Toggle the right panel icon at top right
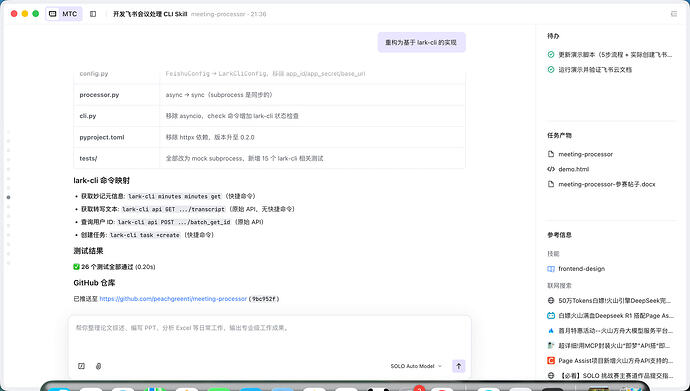The width and height of the screenshot is (690, 391). click(674, 14)
